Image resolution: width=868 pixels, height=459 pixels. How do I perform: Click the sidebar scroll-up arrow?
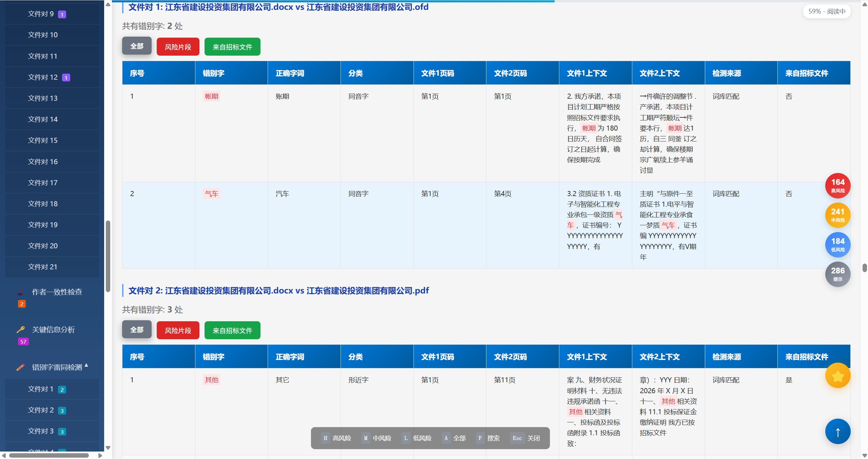pos(108,4)
